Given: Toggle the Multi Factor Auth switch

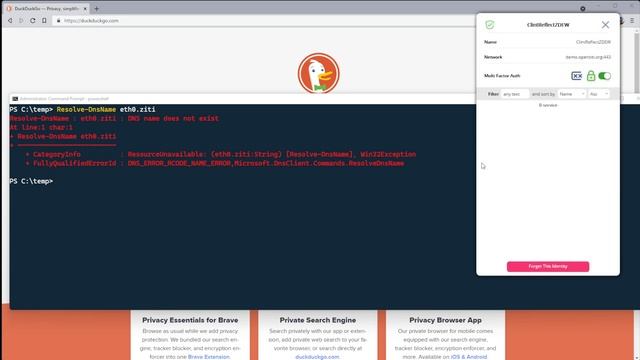Looking at the screenshot, I should [604, 76].
